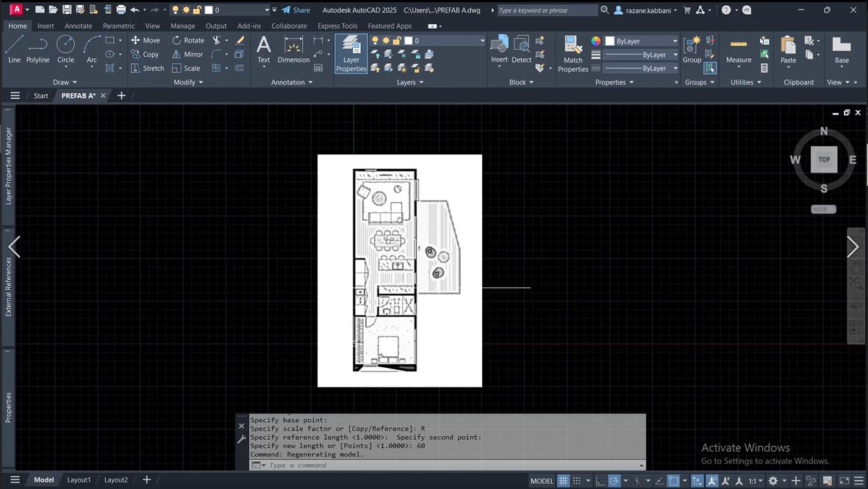This screenshot has height=489, width=868.
Task: Click the Mirror tool in Modify
Action: [187, 54]
